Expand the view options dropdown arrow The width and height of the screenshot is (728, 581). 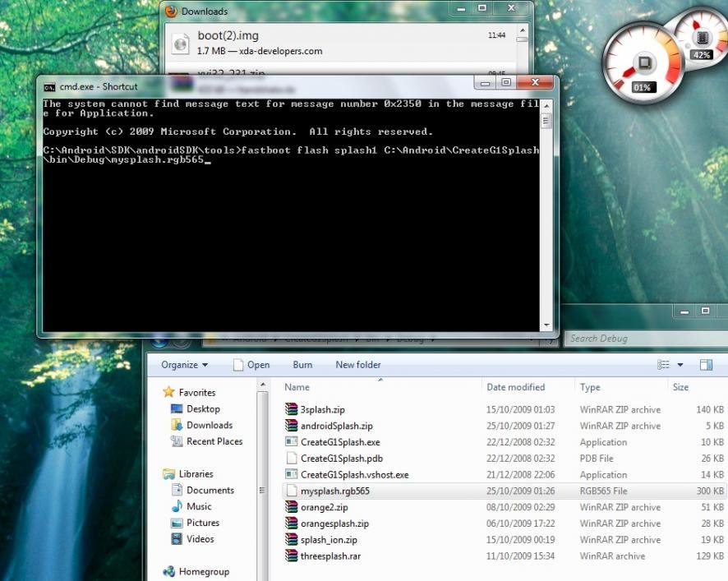(x=680, y=365)
